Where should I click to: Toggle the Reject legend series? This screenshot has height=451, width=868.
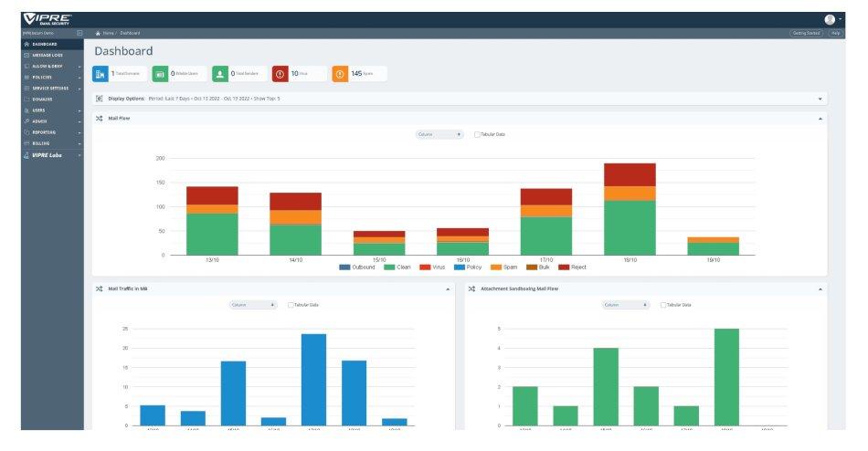coord(572,267)
